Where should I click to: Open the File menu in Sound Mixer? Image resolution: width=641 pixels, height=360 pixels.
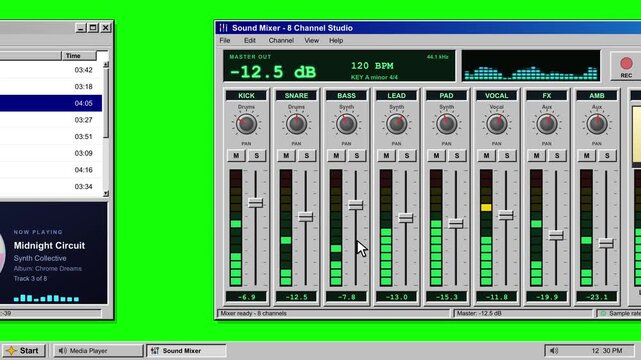pyautogui.click(x=225, y=40)
